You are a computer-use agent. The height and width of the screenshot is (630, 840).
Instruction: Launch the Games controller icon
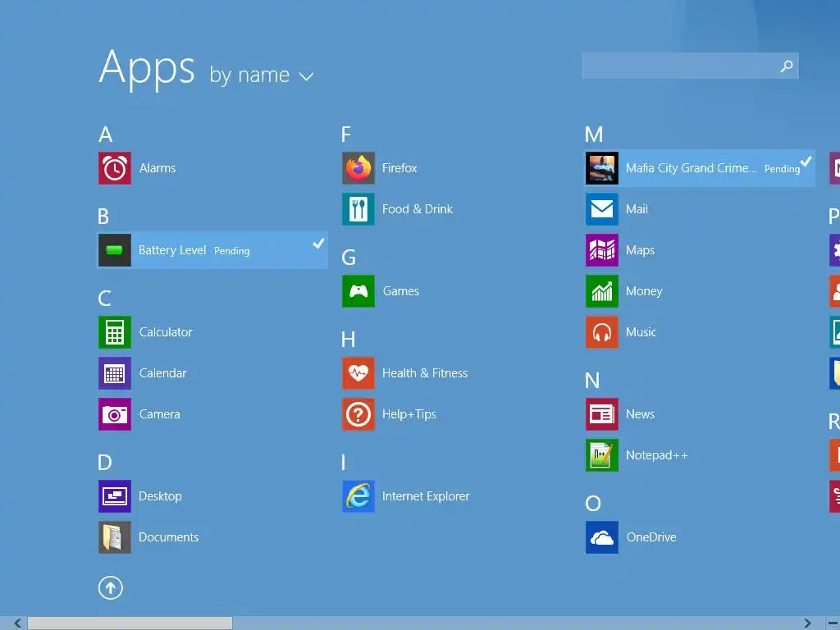pos(358,291)
